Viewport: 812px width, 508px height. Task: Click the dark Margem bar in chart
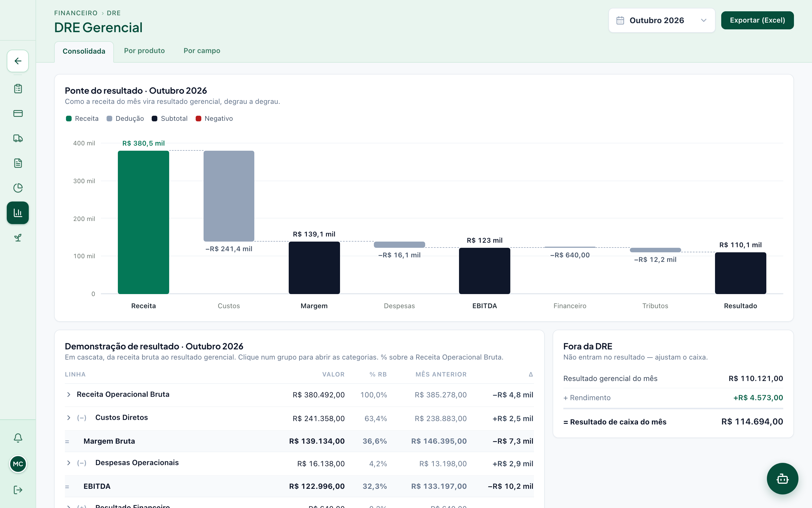coord(314,268)
